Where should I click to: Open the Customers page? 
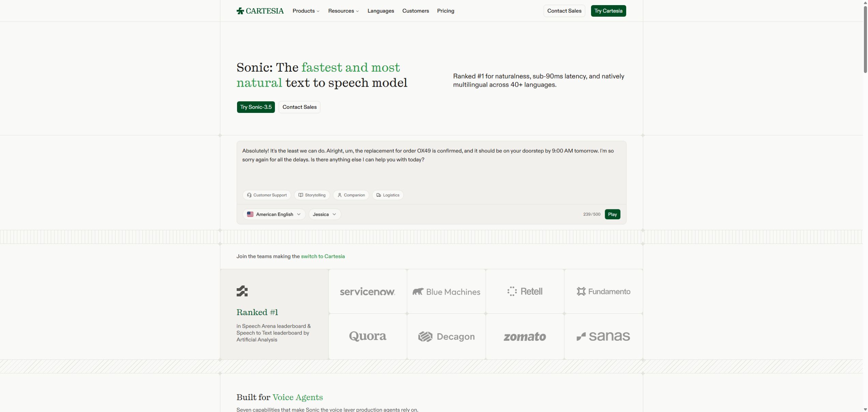click(415, 11)
